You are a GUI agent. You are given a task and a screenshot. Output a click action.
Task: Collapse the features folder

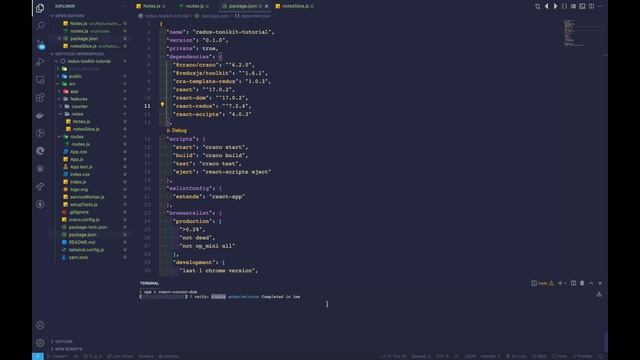click(x=78, y=99)
